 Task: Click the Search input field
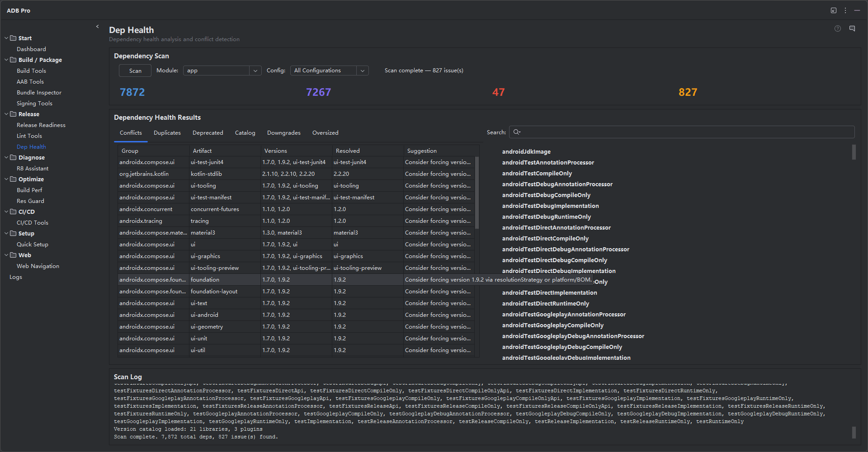coord(682,132)
